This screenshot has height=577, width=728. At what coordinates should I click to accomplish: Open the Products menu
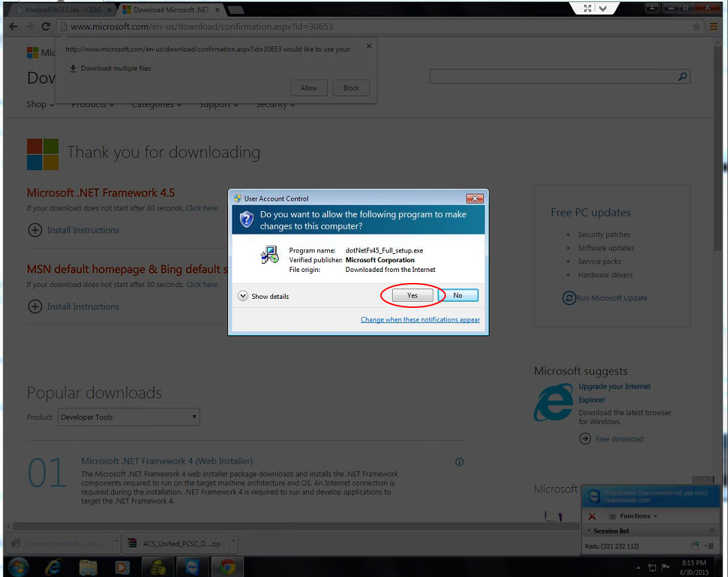[x=93, y=104]
